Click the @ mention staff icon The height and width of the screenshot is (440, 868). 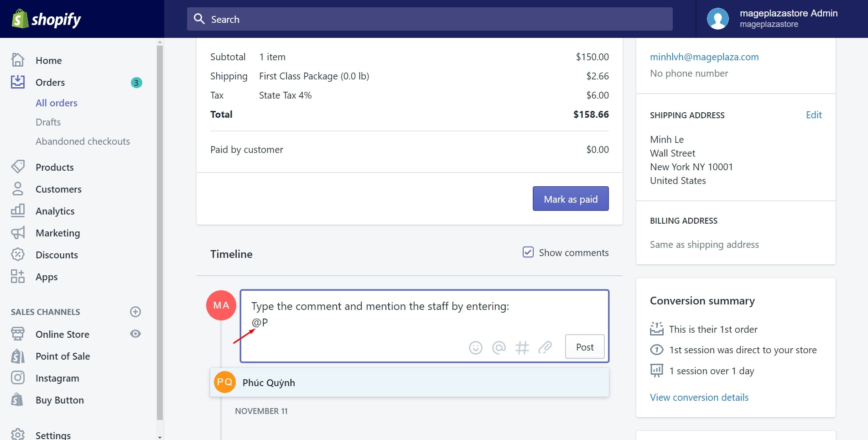tap(499, 348)
